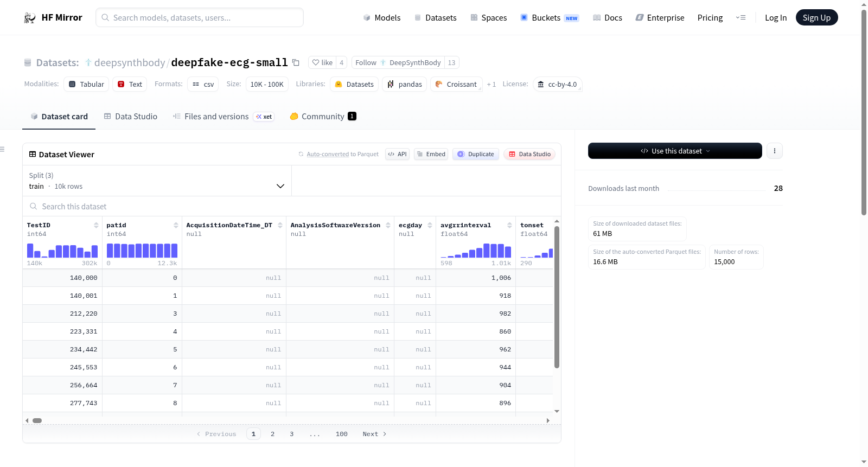The width and height of the screenshot is (868, 467).
Task: Open Enterprise in navigation
Action: [x=660, y=18]
